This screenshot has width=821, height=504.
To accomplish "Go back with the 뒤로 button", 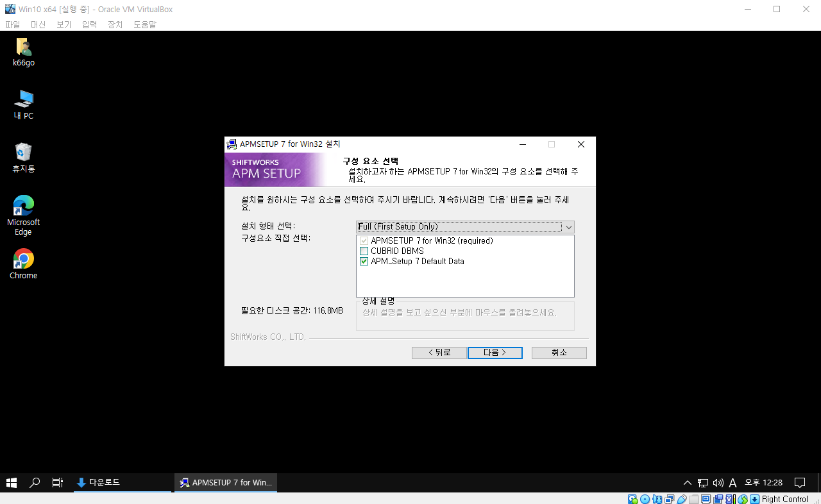I will pos(439,353).
